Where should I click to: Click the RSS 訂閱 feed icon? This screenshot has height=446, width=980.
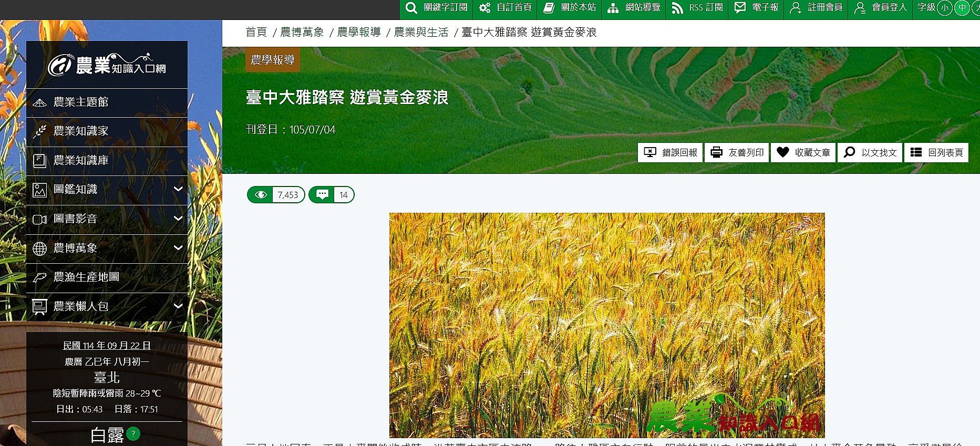click(677, 8)
